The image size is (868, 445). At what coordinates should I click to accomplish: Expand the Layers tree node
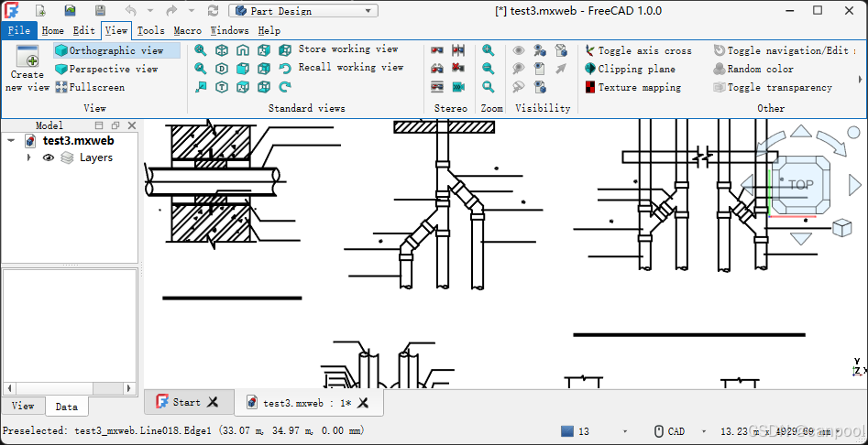pyautogui.click(x=28, y=157)
